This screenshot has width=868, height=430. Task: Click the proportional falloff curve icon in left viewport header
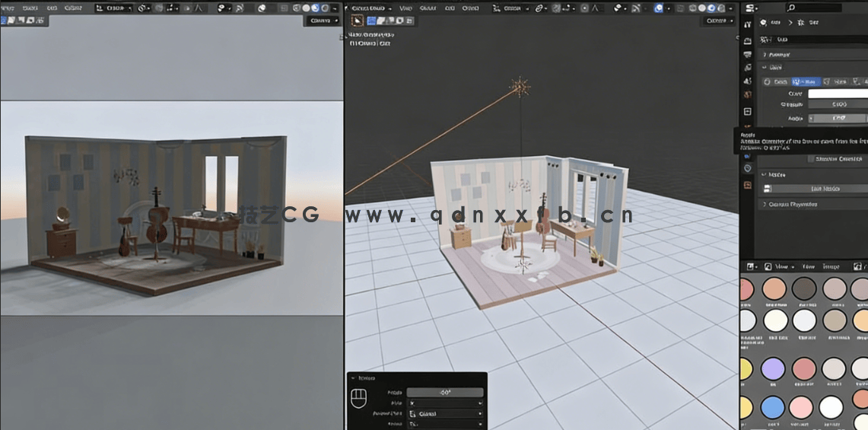click(x=199, y=8)
